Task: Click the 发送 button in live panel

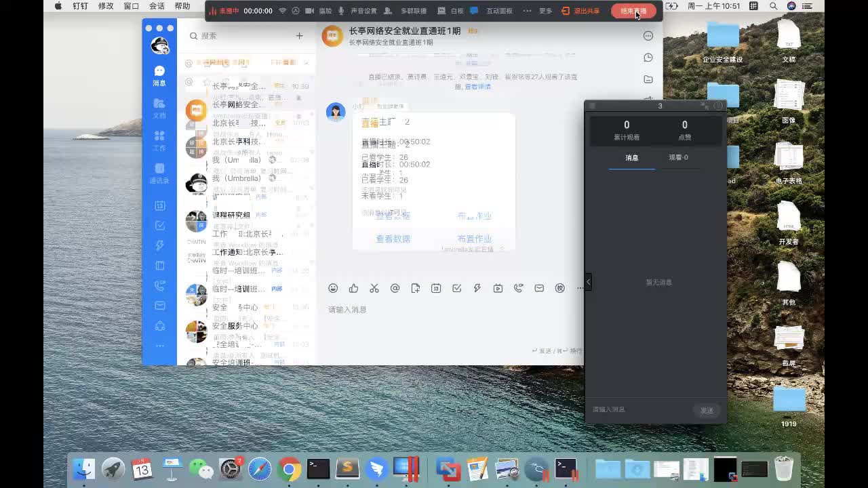Action: point(707,410)
